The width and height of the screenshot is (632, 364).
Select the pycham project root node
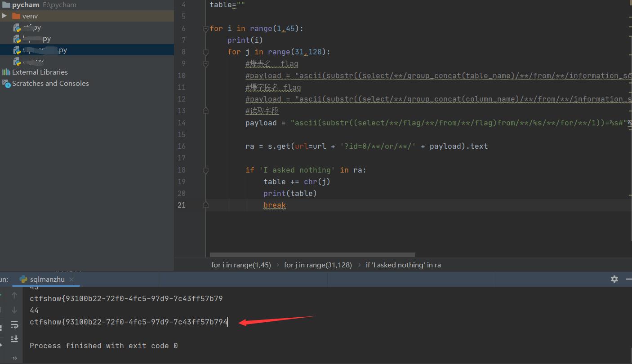87,5
